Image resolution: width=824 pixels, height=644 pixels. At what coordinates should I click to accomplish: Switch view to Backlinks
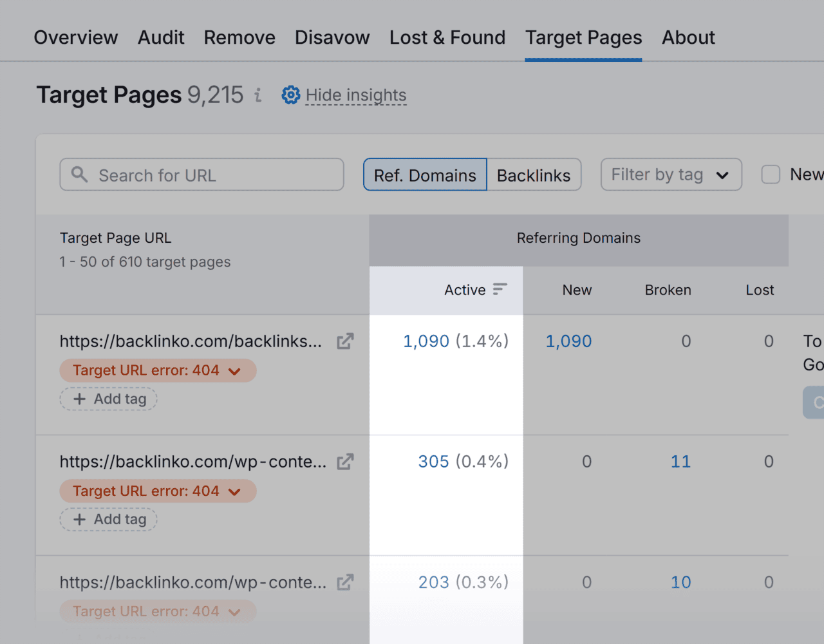pyautogui.click(x=534, y=175)
